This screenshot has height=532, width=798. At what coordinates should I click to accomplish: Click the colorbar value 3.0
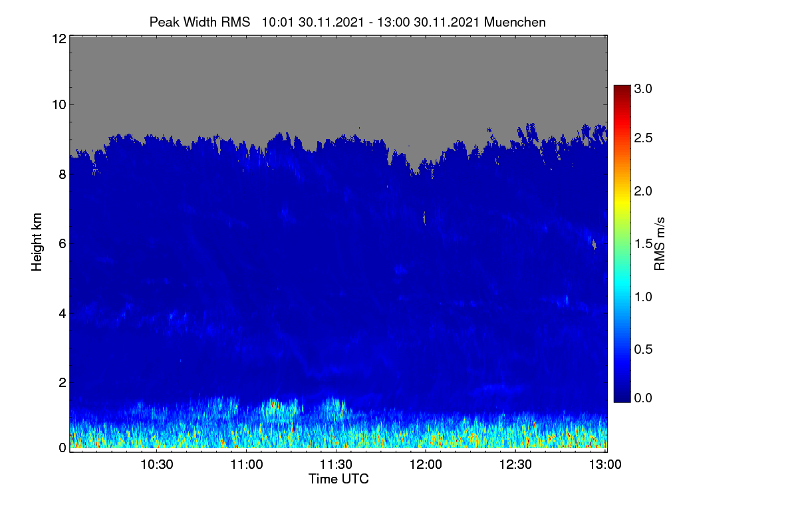click(643, 88)
